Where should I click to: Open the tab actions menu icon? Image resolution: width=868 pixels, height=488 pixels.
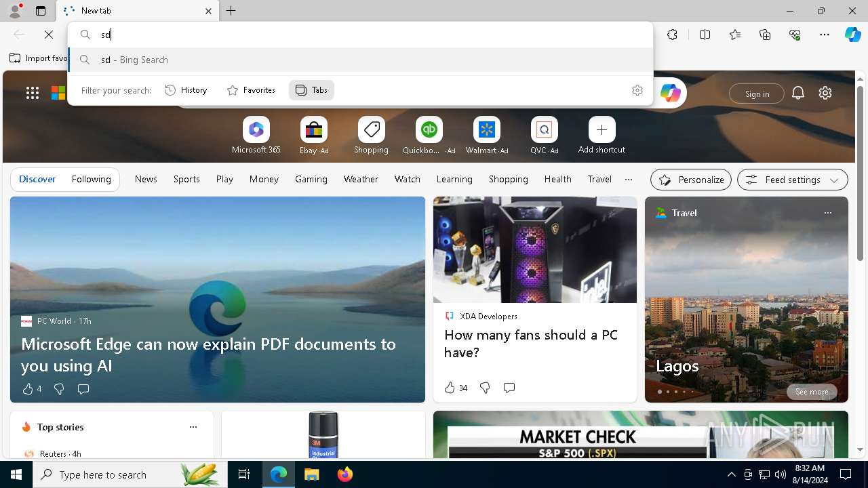[41, 11]
